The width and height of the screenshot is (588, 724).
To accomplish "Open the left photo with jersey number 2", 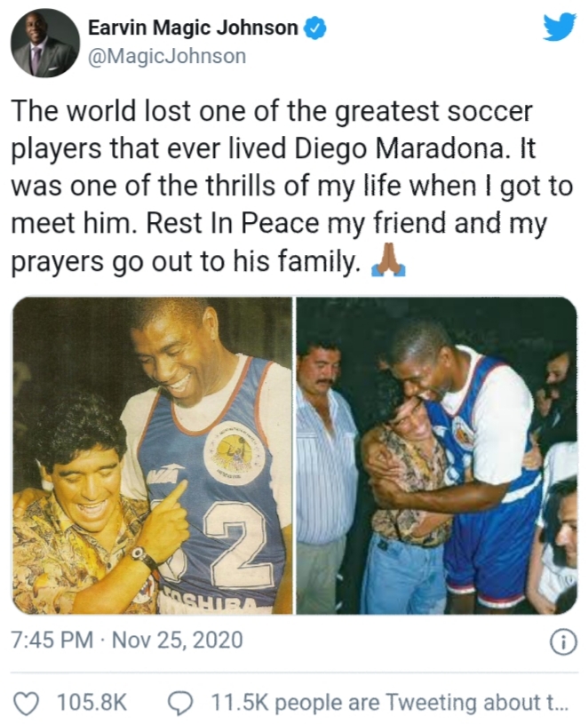I will 152,456.
